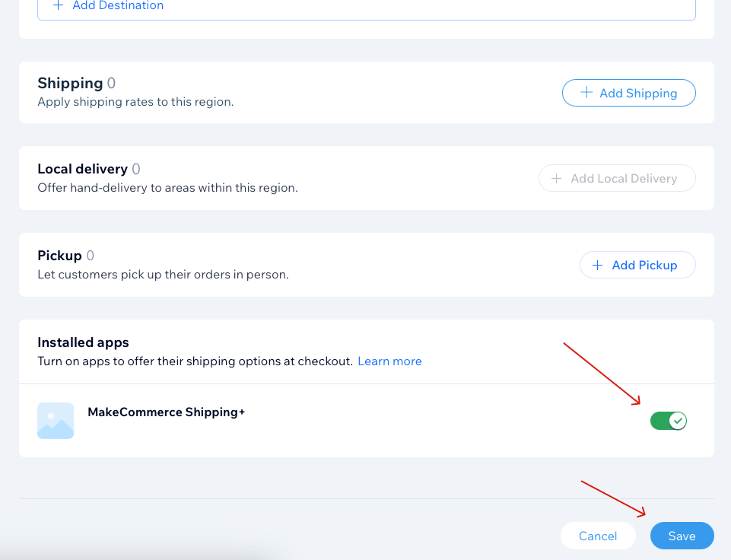The image size is (731, 560).
Task: Click the plus icon on Add Shipping
Action: click(586, 93)
